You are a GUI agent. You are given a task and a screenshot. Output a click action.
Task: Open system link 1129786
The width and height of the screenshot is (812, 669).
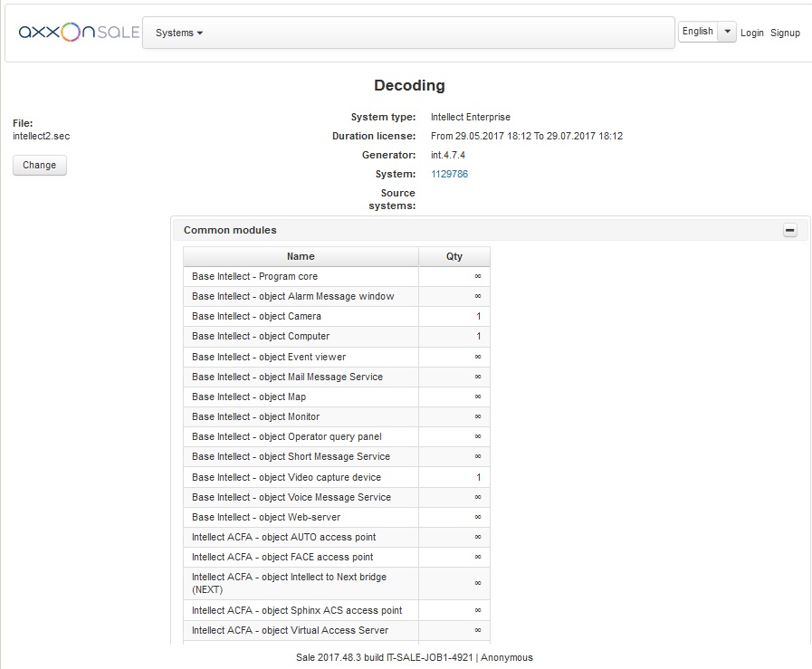point(449,174)
